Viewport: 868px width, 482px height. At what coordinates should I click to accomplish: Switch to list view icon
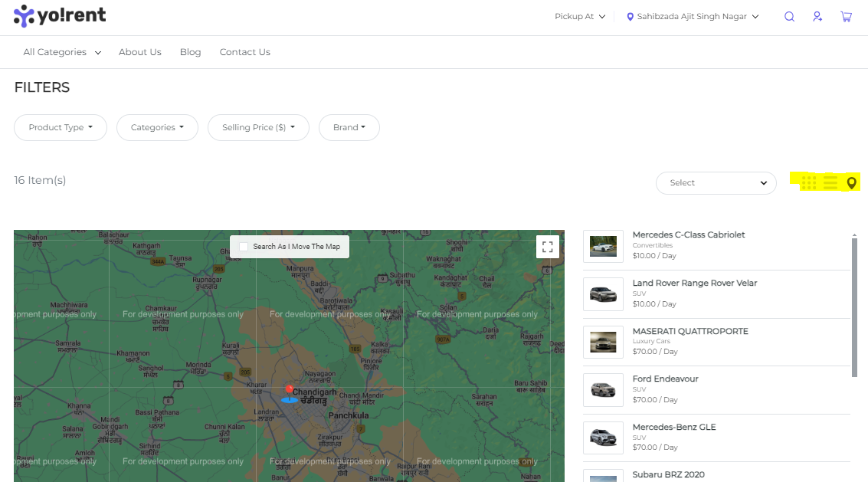(830, 183)
